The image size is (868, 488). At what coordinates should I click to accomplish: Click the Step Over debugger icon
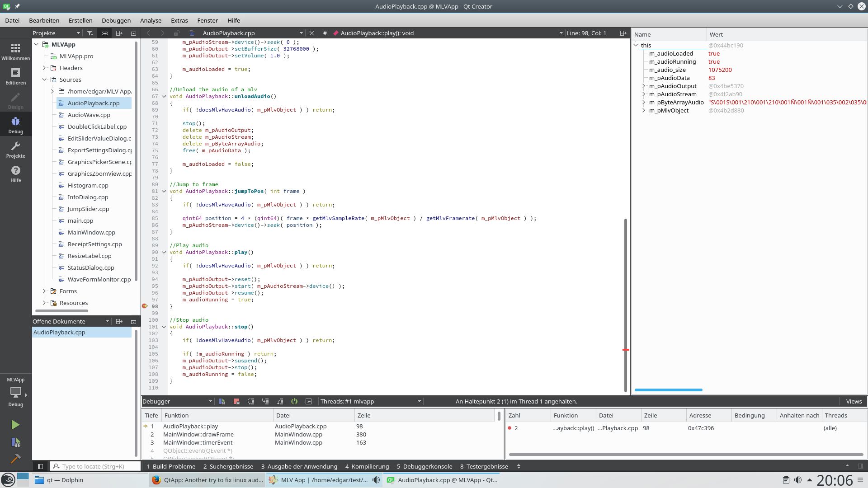tap(251, 401)
